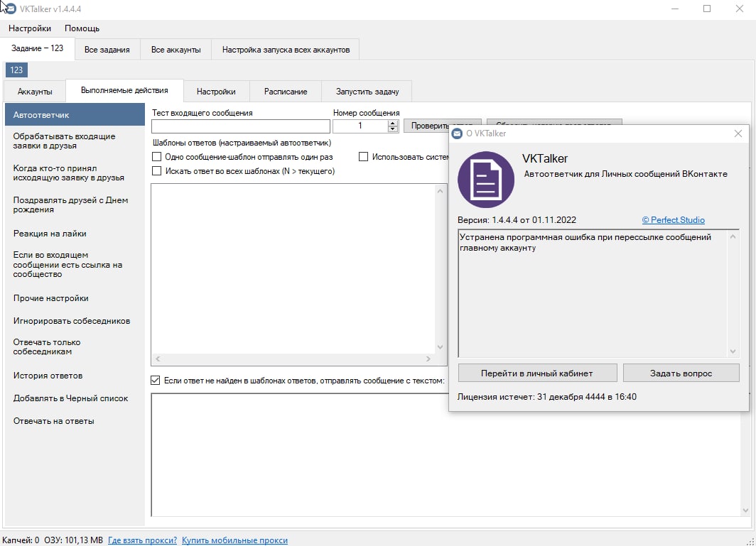
Task: Increase Номер сообщения with the up arrow
Action: tap(393, 122)
